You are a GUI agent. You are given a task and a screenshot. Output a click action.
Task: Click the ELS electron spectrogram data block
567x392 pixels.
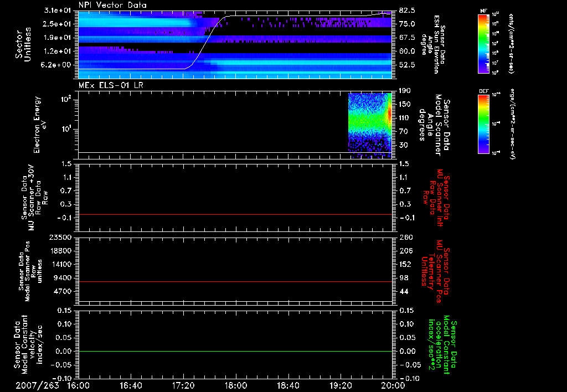pos(370,126)
